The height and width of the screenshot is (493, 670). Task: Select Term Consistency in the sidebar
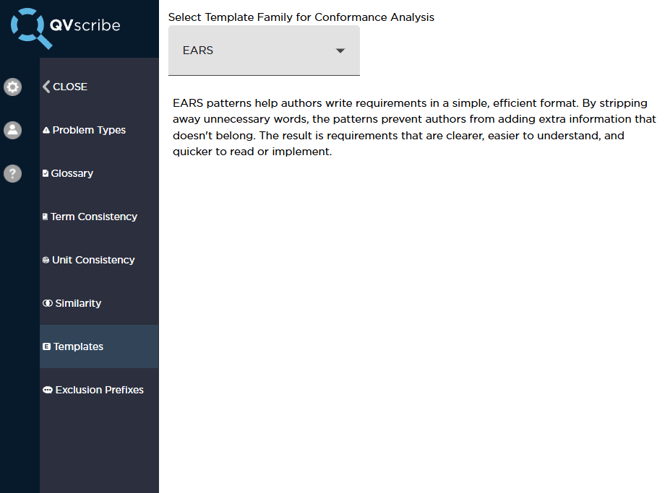pyautogui.click(x=94, y=217)
